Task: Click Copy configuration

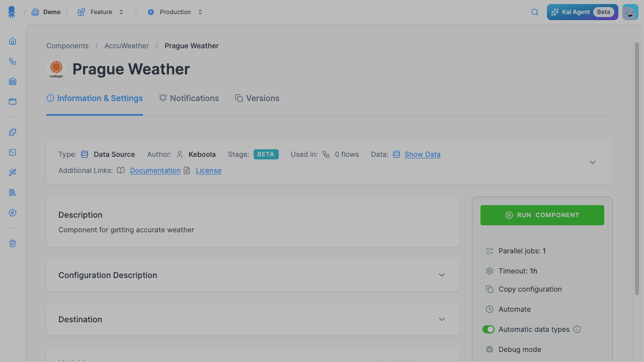Action: point(524,289)
